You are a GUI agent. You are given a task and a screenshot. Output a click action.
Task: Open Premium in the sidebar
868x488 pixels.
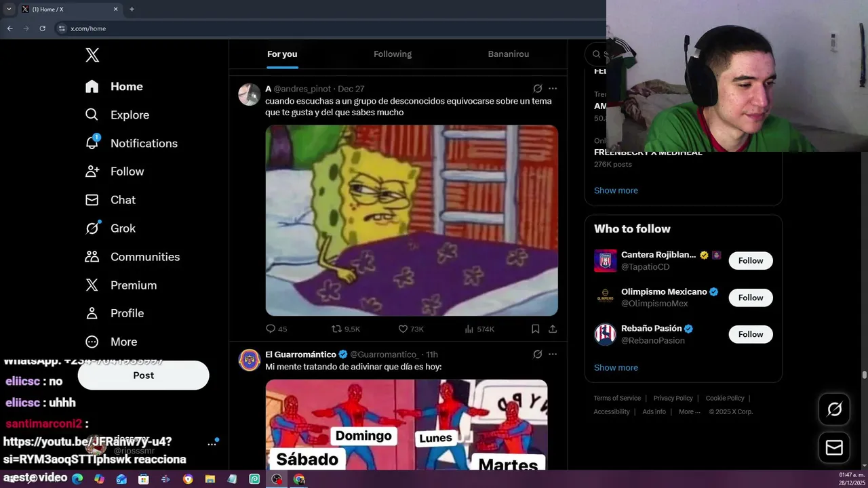[121, 285]
